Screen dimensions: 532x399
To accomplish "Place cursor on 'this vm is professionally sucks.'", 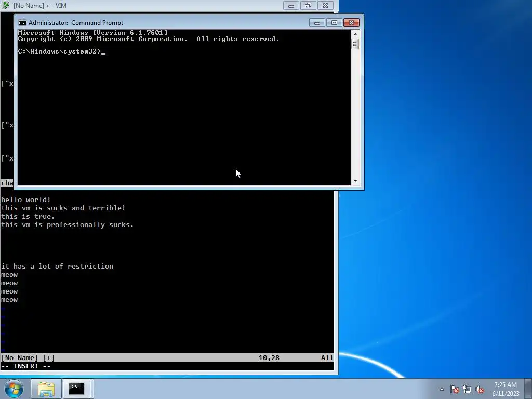I will (x=67, y=224).
